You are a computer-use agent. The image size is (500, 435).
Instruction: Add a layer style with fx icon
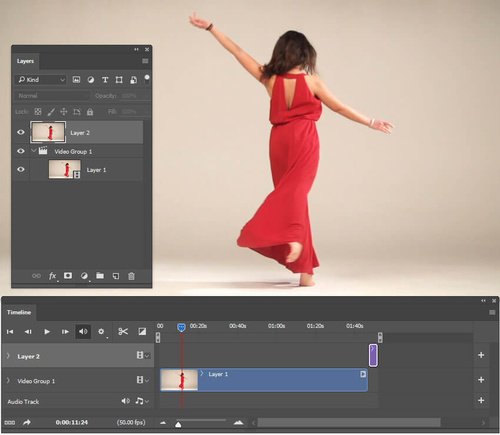click(52, 276)
